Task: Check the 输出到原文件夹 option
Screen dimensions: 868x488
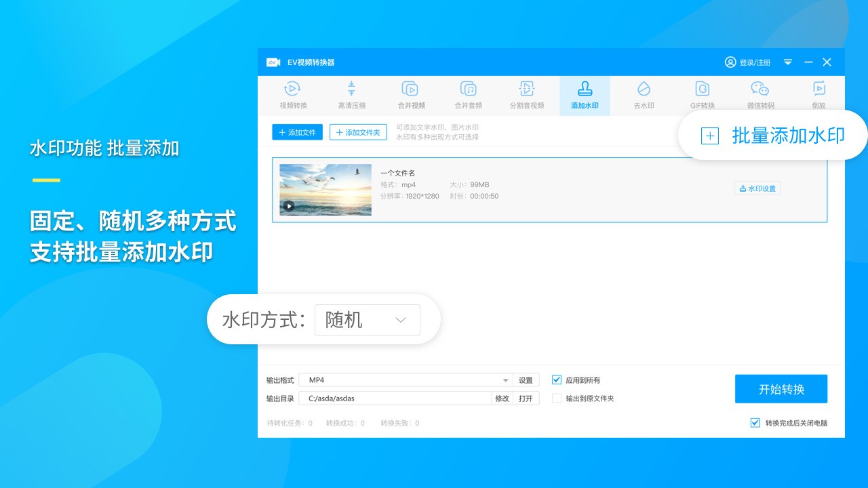Action: pos(556,399)
